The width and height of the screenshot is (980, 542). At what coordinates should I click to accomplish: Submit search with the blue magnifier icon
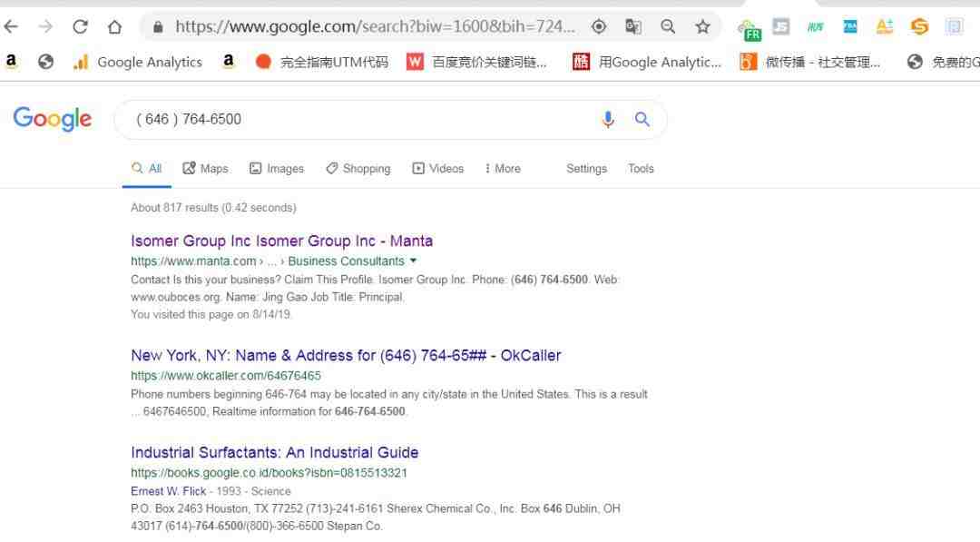tap(642, 119)
